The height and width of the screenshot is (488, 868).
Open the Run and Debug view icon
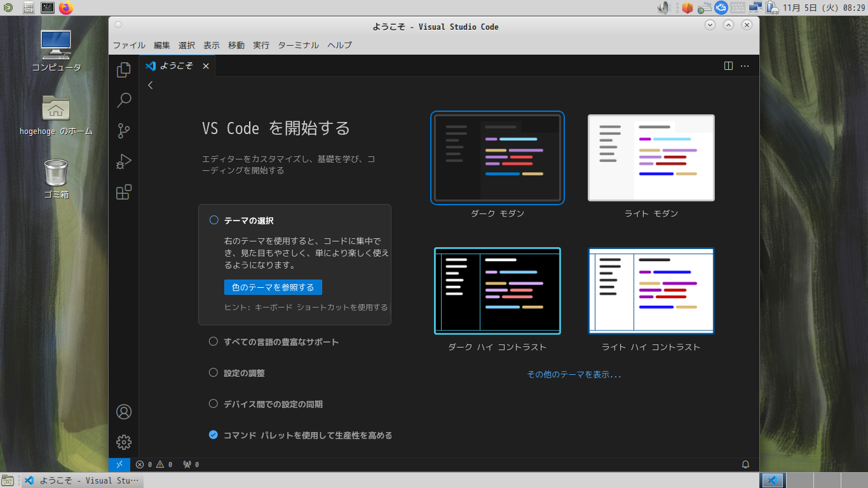point(124,161)
